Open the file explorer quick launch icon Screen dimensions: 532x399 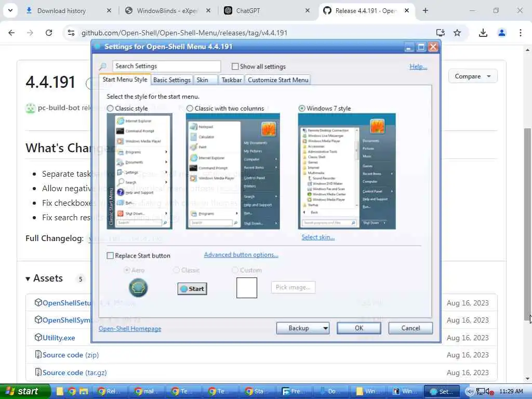click(84, 392)
